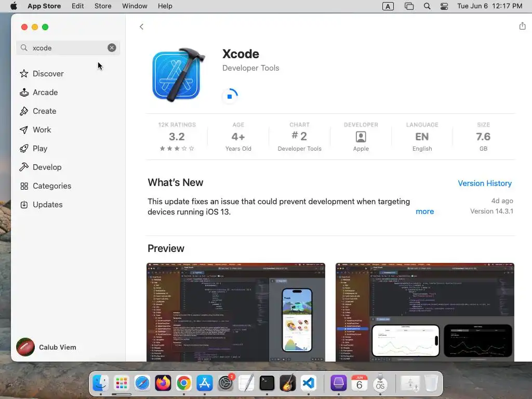Focus the xcode search input field
The height and width of the screenshot is (399, 532).
[x=68, y=48]
